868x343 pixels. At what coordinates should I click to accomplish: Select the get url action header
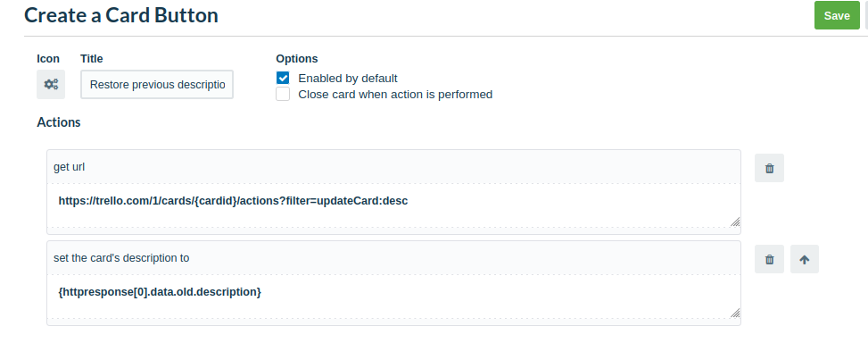(393, 167)
